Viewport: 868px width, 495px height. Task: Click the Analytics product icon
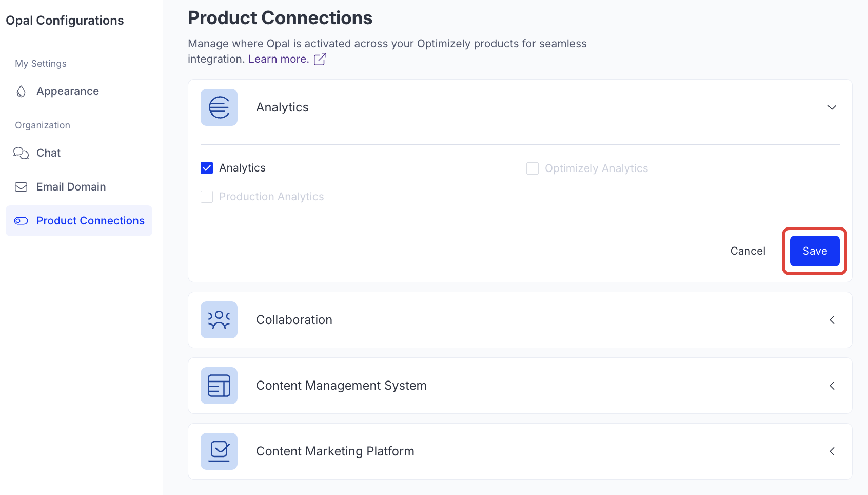pyautogui.click(x=219, y=107)
